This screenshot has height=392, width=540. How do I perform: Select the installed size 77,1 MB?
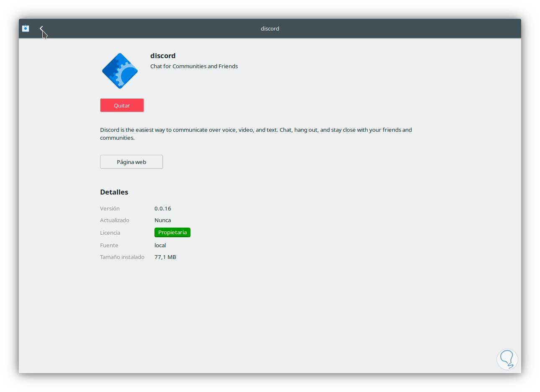pyautogui.click(x=165, y=257)
